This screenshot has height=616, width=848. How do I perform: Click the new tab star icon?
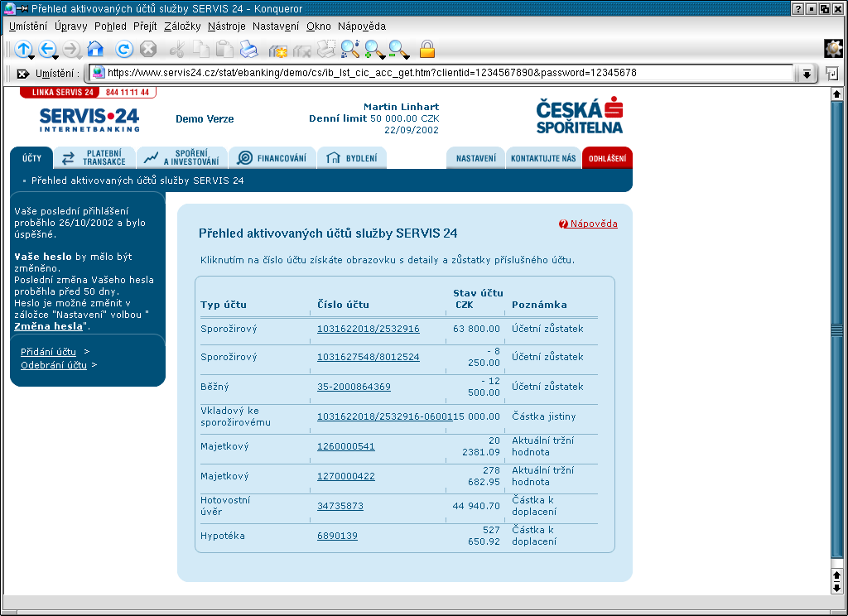278,51
